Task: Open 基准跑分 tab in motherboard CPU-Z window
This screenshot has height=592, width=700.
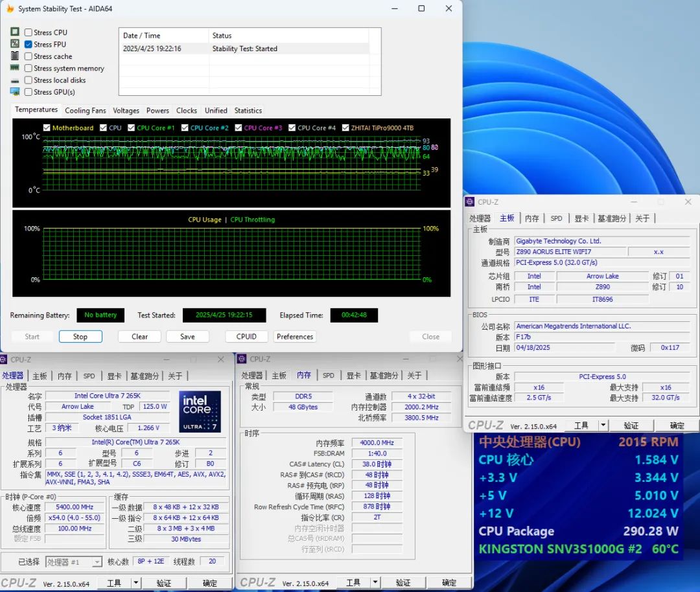Action: pyautogui.click(x=612, y=218)
